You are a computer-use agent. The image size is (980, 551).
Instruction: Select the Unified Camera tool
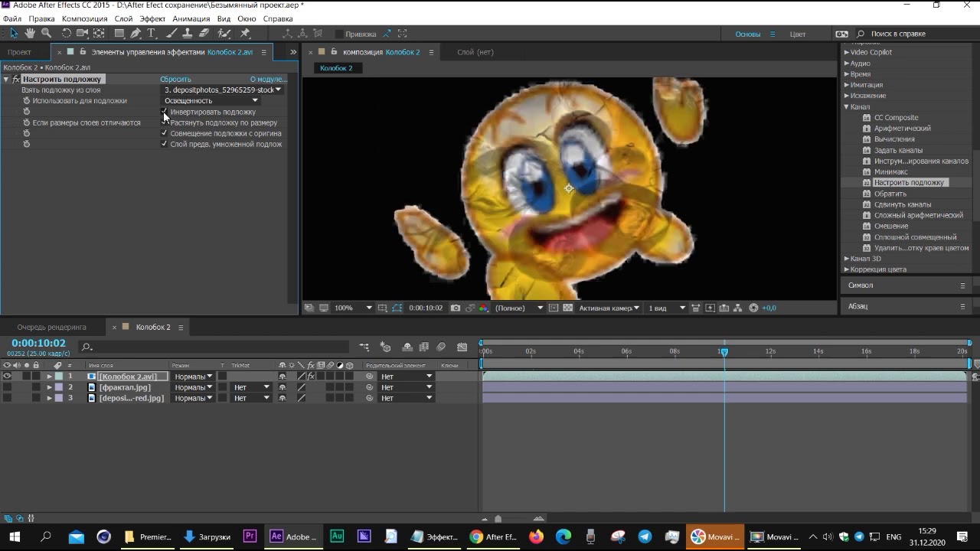pos(83,34)
